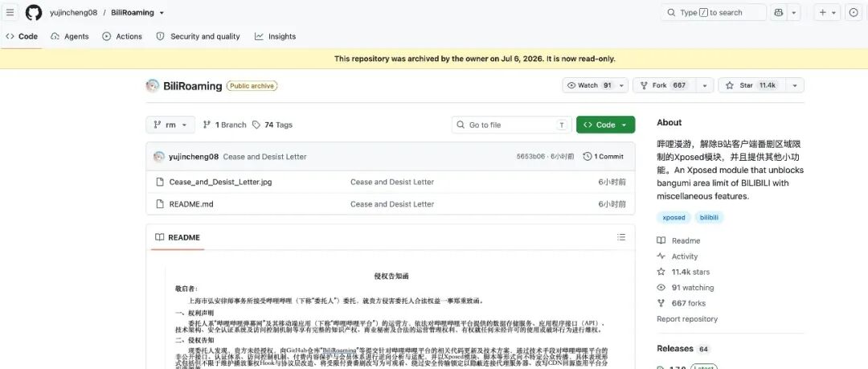Open yujincheng08 commit author name
This screenshot has height=369, width=868.
(194, 157)
